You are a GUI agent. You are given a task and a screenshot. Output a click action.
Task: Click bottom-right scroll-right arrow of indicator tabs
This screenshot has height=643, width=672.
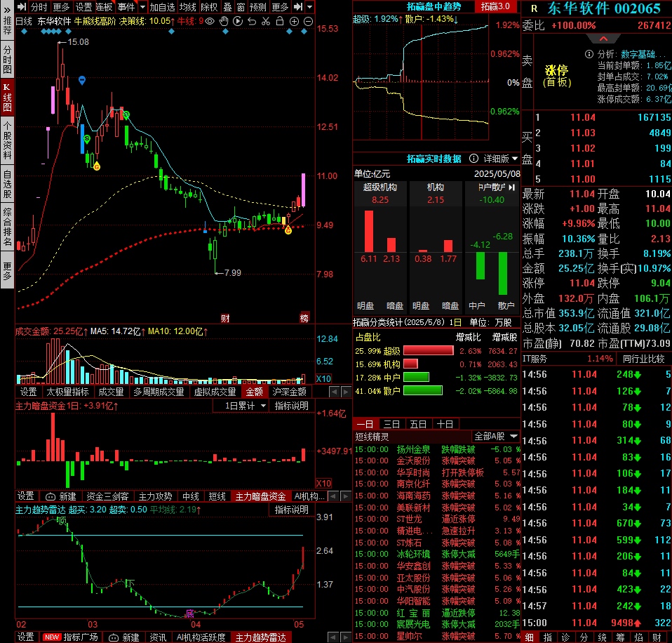click(x=345, y=637)
